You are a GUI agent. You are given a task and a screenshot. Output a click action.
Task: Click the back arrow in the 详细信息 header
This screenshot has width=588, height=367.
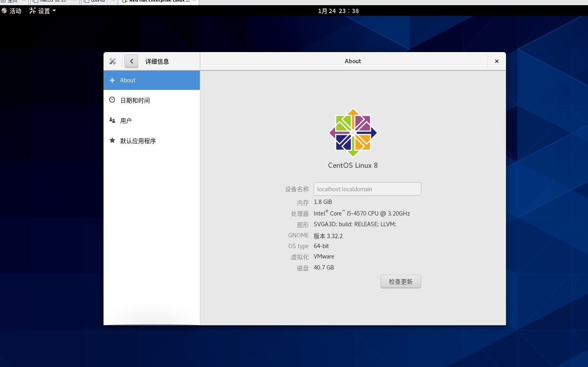click(x=131, y=61)
